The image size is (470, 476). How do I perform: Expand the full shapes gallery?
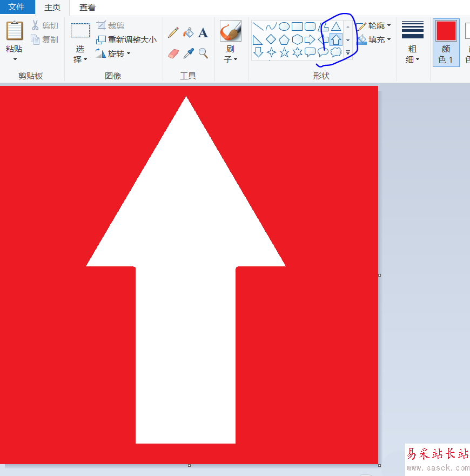(x=348, y=52)
